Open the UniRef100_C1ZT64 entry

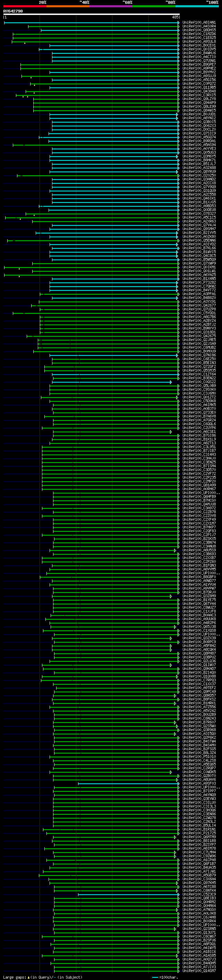coord(199,374)
